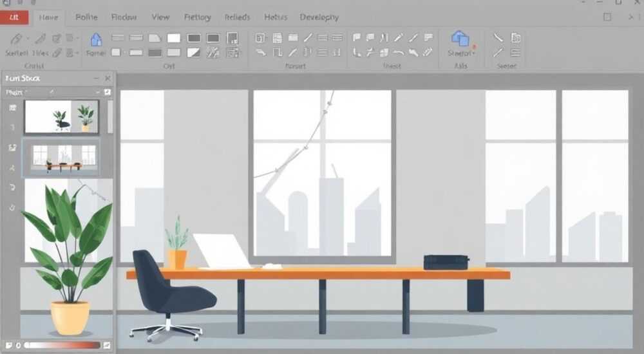The image size is (644, 354).
Task: Expand the dropdown arrow beside the pen tool
Action: click(x=28, y=39)
